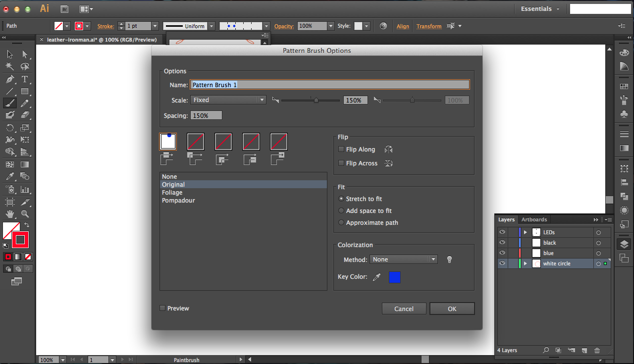Open the Layers panel icon in dock
This screenshot has height=364, width=634.
pyautogui.click(x=624, y=244)
